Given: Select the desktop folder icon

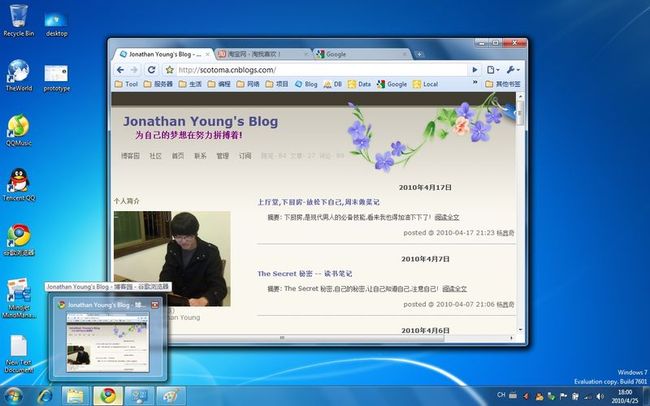Looking at the screenshot, I should [56, 24].
